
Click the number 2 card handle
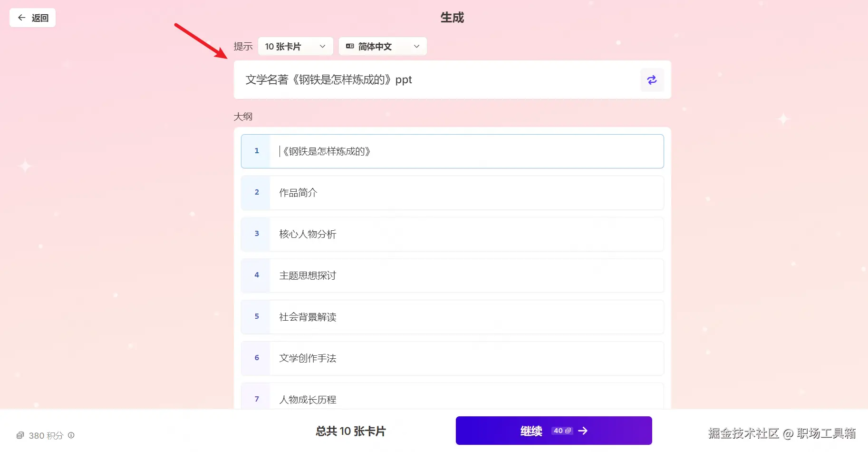(256, 193)
